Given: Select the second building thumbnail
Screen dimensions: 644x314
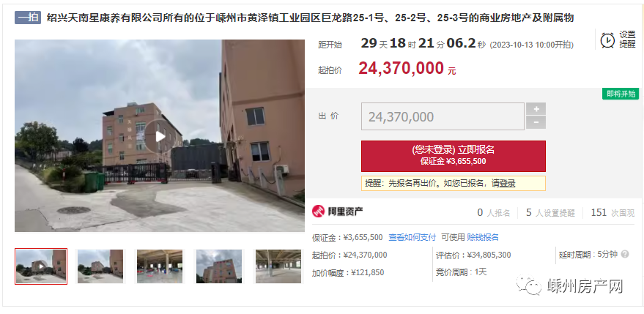Looking at the screenshot, I should (x=100, y=266).
